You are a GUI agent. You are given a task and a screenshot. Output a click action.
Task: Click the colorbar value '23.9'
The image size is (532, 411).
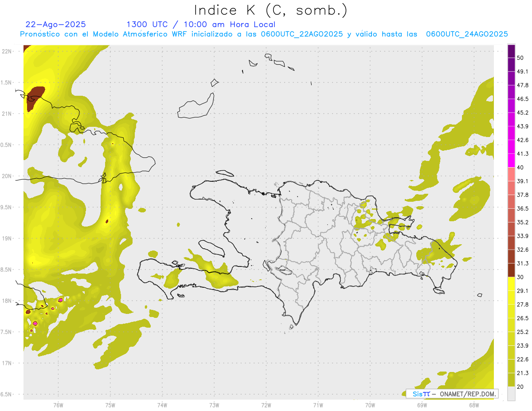click(x=523, y=346)
